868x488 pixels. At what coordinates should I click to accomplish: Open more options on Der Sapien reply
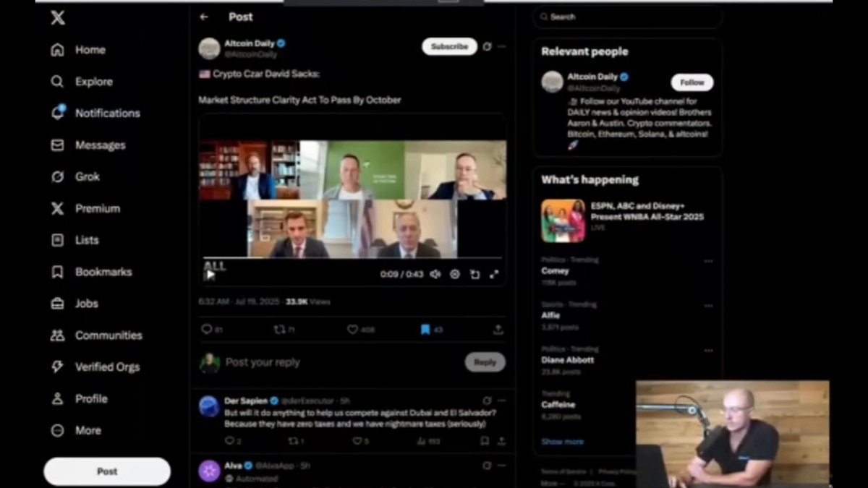tap(501, 400)
